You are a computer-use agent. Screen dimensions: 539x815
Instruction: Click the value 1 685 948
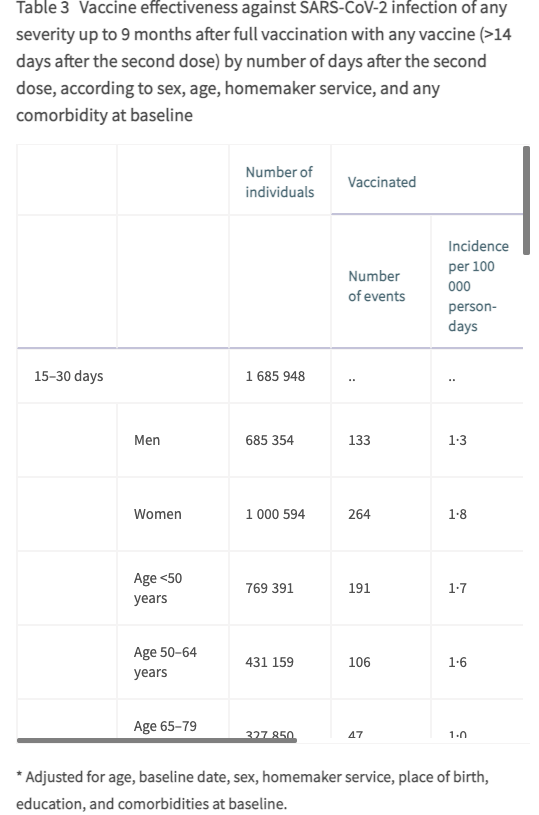(275, 376)
